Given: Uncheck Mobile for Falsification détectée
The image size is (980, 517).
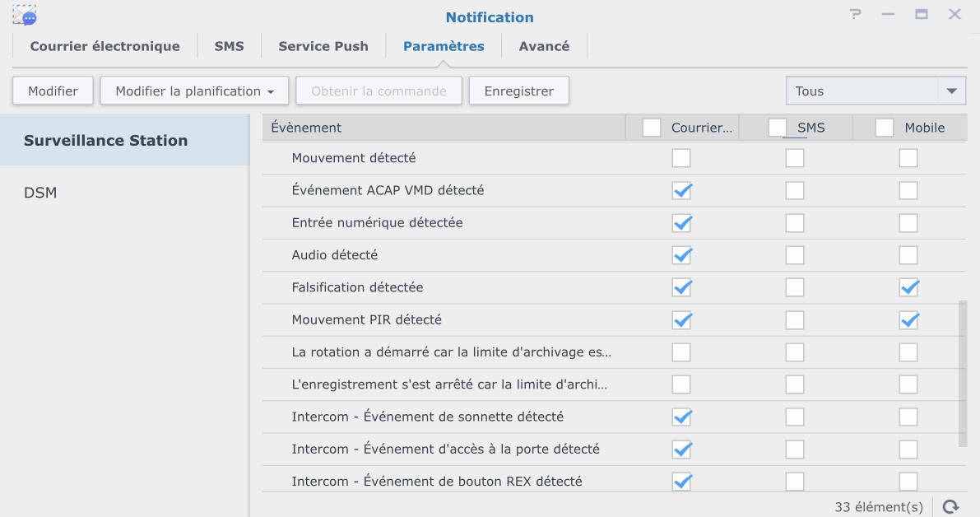Looking at the screenshot, I should tap(908, 287).
